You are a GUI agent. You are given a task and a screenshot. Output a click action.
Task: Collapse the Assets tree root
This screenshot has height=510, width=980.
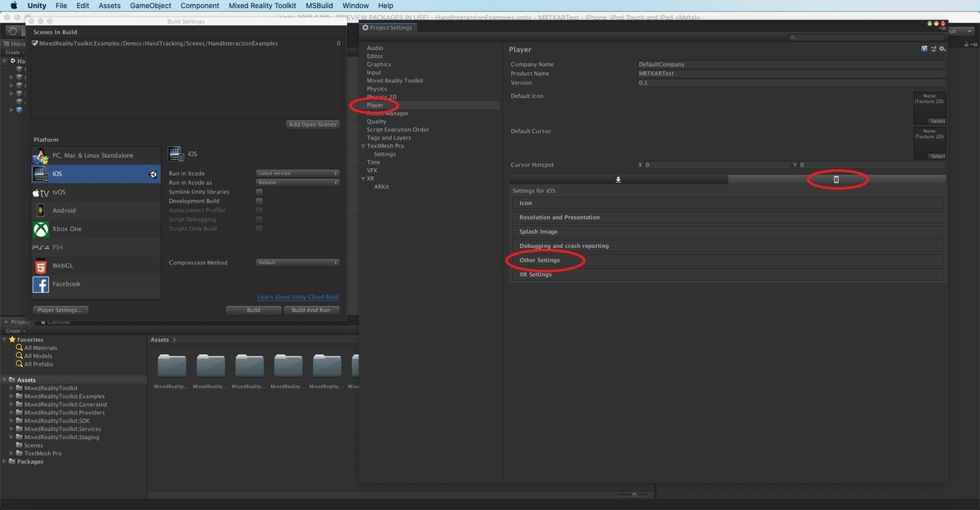[x=4, y=380]
